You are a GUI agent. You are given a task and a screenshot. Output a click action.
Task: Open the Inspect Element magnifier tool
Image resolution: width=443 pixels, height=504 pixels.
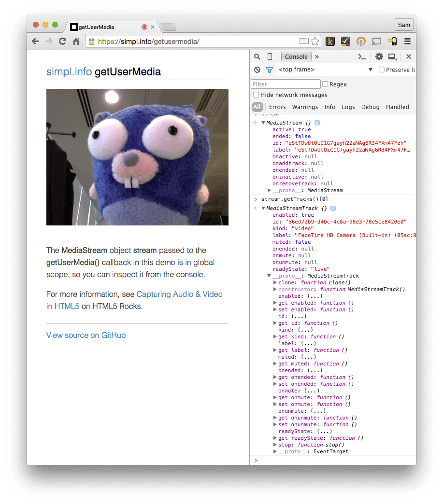pyautogui.click(x=257, y=56)
